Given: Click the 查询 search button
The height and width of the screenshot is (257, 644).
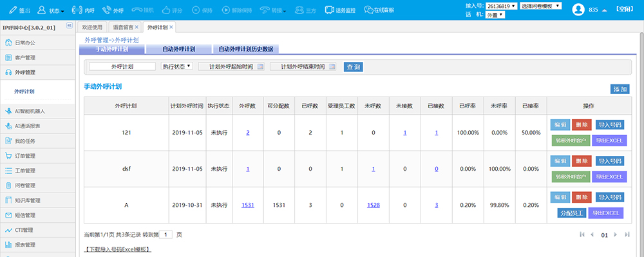Looking at the screenshot, I should point(353,66).
